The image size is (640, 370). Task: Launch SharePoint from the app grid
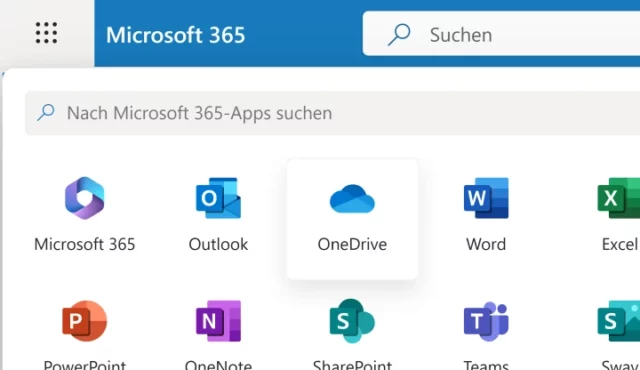[x=352, y=321]
